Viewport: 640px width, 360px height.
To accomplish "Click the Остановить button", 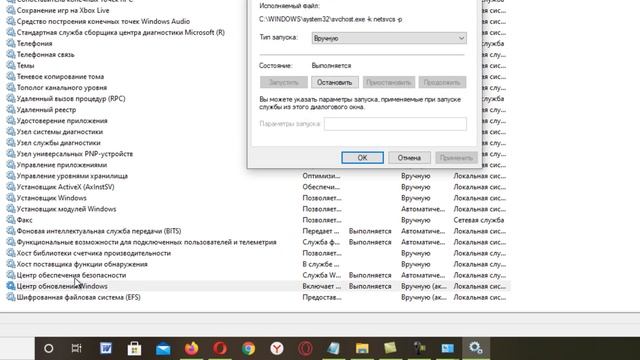I will point(335,82).
